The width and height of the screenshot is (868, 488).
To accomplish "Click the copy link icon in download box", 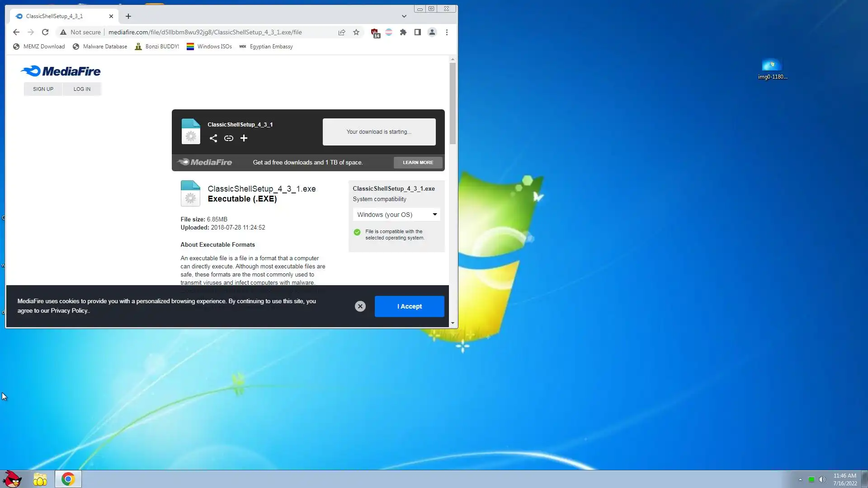I will (229, 138).
